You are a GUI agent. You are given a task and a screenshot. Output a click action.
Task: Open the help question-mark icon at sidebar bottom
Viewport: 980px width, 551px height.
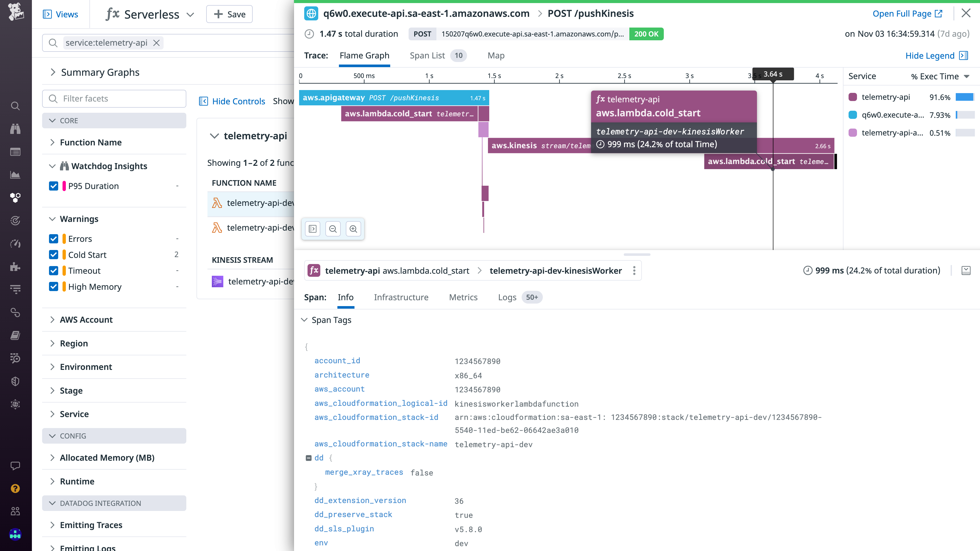click(x=15, y=488)
